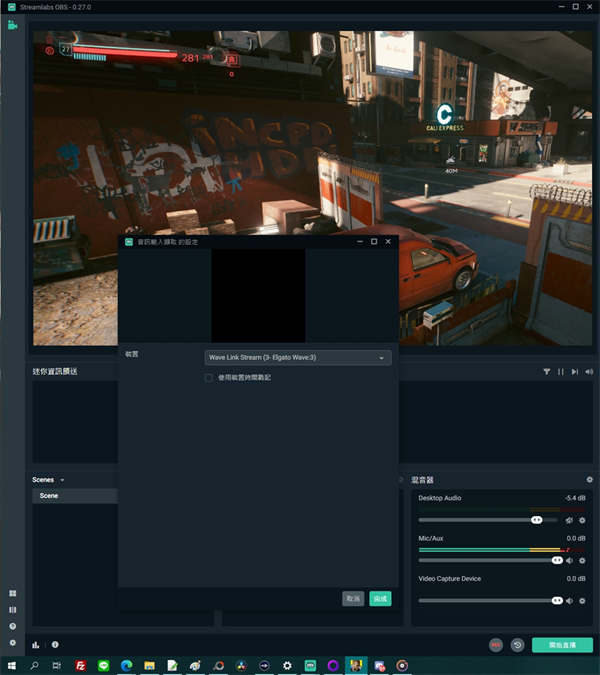Select the Scene item in scenes list
Viewport: 600px width, 675px height.
(x=75, y=496)
